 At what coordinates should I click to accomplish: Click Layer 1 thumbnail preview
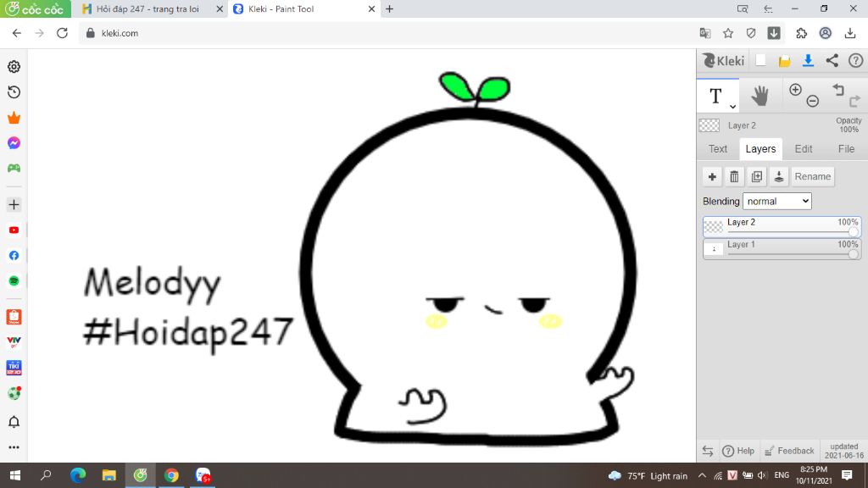click(713, 249)
